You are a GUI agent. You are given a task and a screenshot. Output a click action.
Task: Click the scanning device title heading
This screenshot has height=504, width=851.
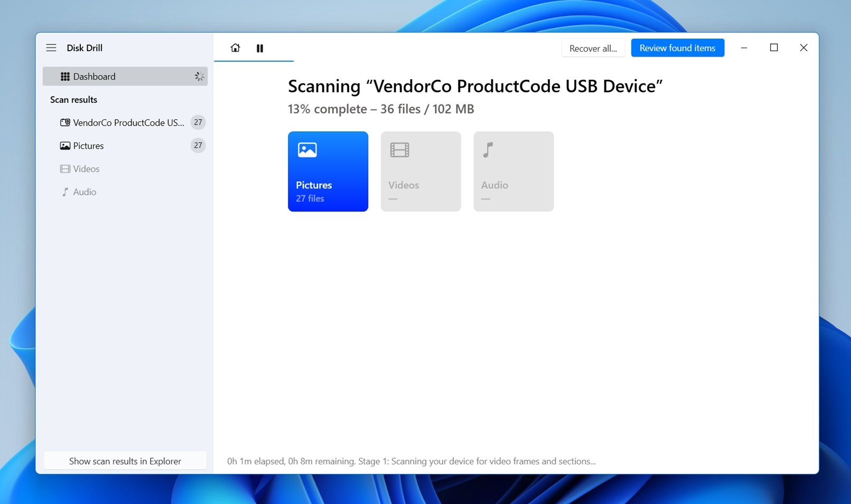click(475, 86)
